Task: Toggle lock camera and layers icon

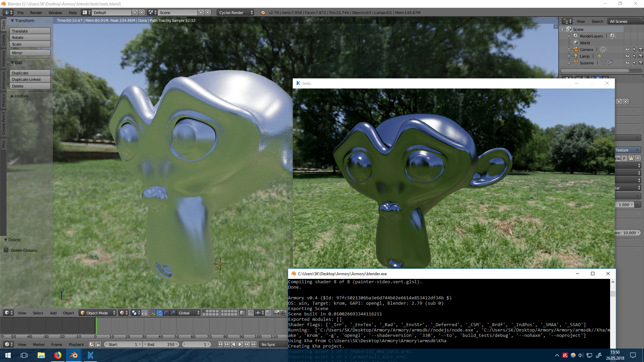Action: tap(243, 313)
